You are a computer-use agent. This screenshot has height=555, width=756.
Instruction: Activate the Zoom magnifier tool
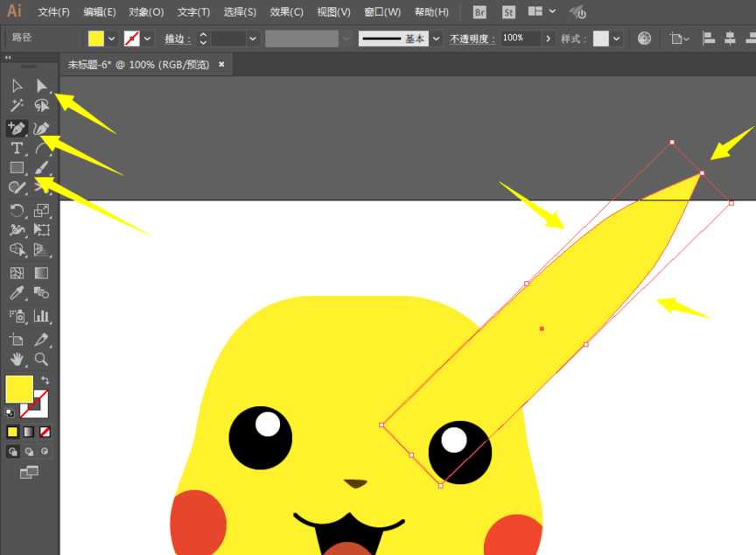[41, 359]
